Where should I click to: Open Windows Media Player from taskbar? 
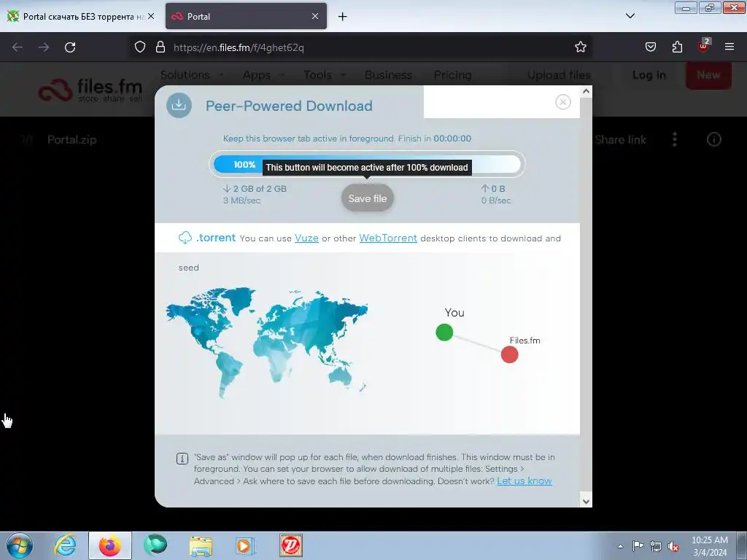[246, 545]
